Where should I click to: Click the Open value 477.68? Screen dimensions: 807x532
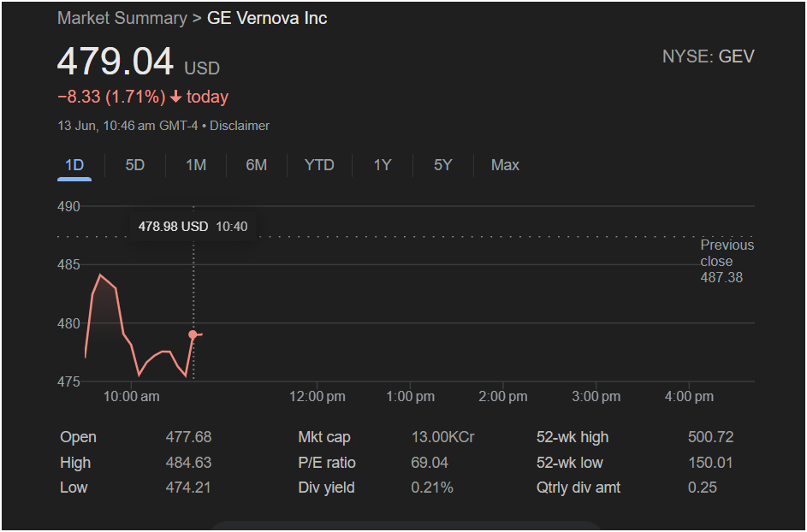click(x=188, y=437)
